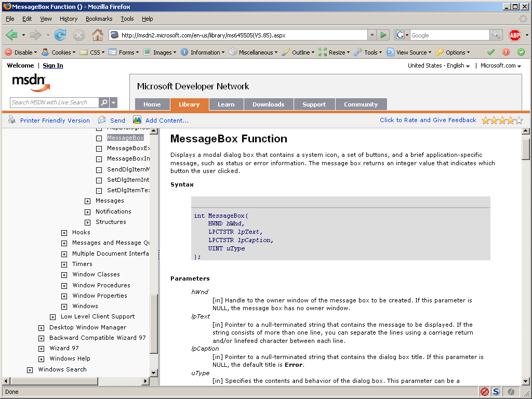Expand the Hooks tree node
The image size is (532, 399).
64,233
